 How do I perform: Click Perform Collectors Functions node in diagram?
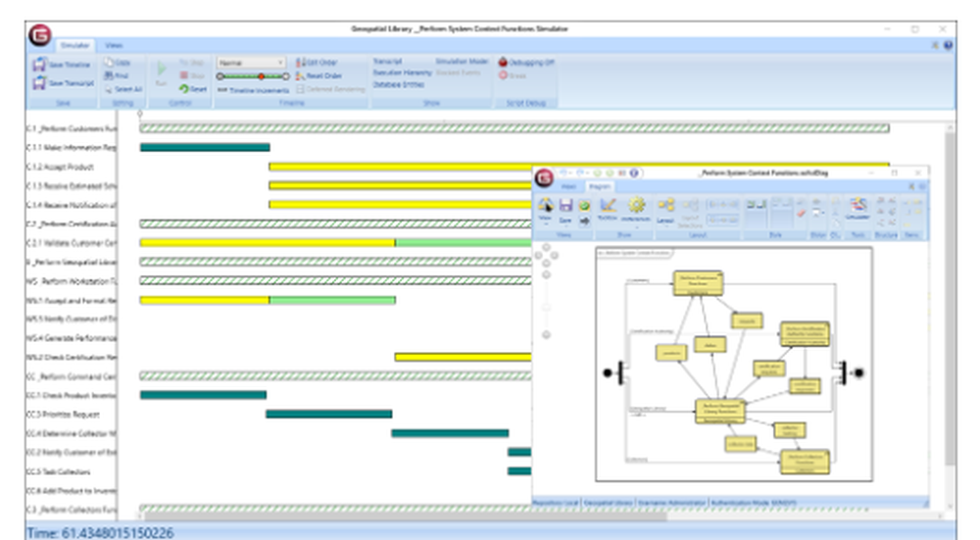coord(805,462)
